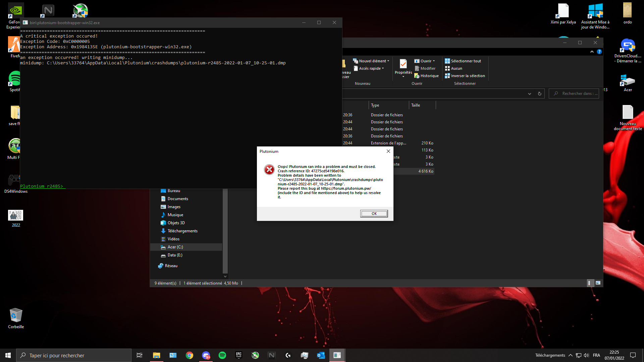Select the 2022 desktop icon
The image size is (644, 362).
(16, 218)
